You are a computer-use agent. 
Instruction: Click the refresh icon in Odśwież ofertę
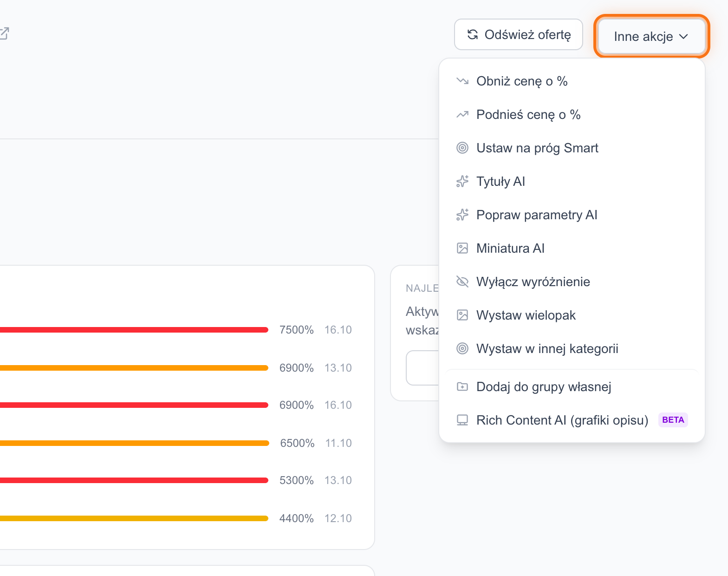473,34
